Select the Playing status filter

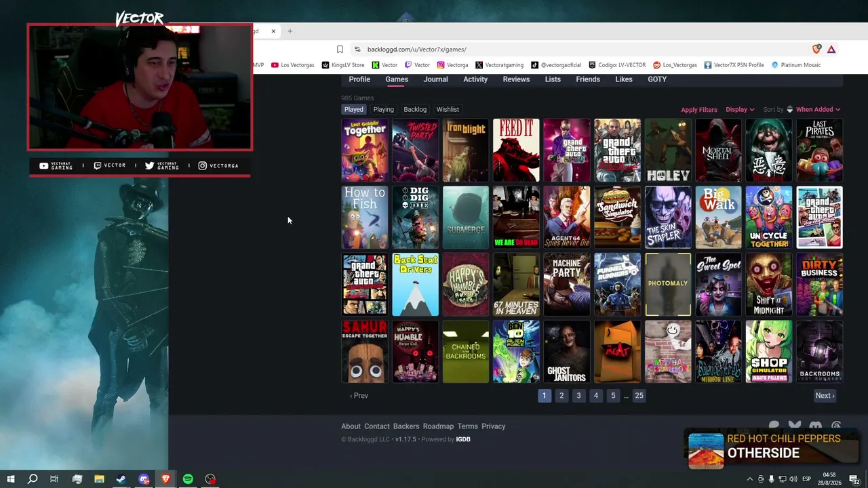coord(383,109)
